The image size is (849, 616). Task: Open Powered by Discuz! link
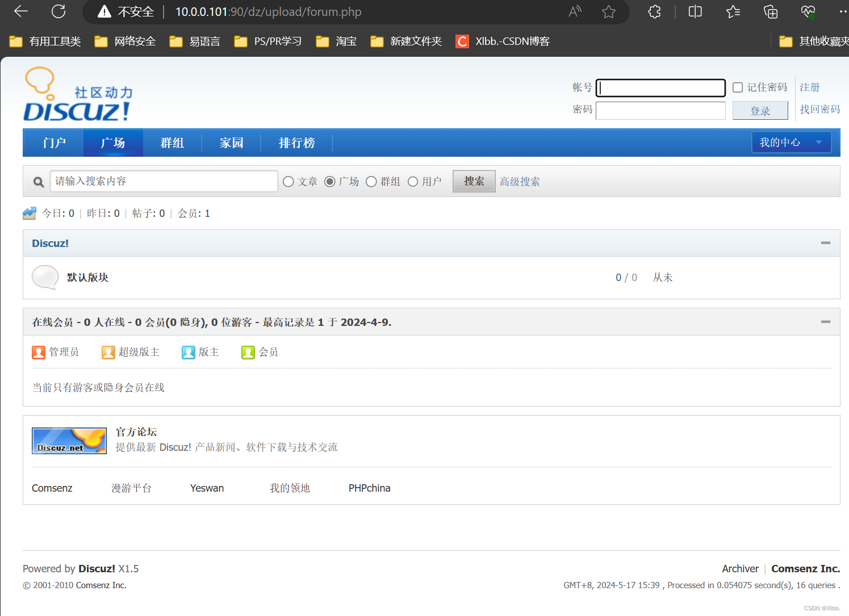point(97,569)
